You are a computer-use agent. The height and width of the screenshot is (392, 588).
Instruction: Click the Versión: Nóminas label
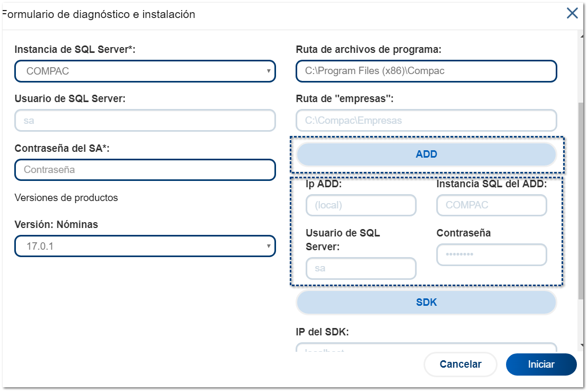point(57,225)
